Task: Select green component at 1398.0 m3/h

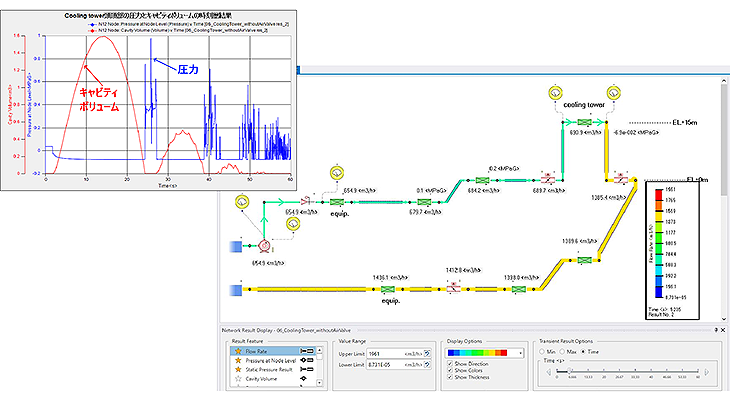Action: tap(519, 289)
